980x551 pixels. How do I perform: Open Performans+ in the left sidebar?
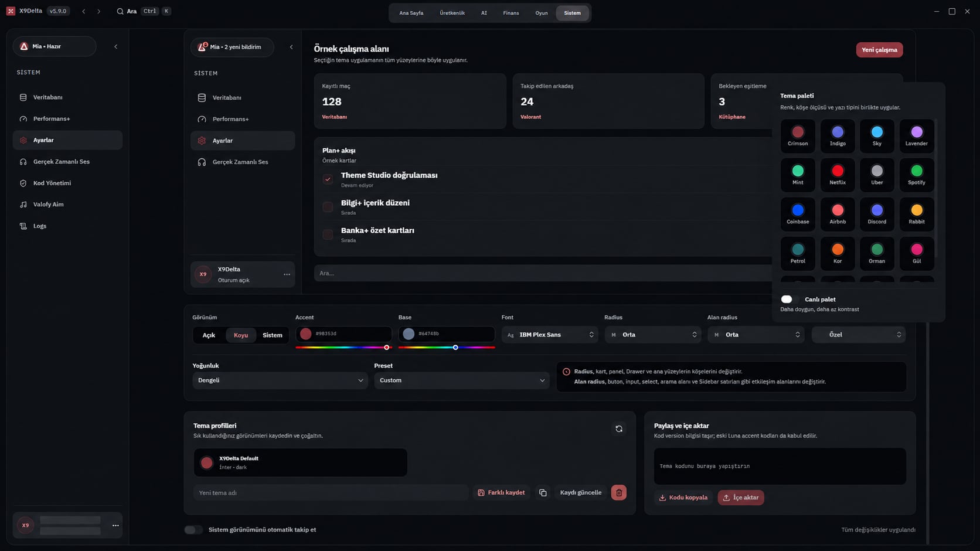pos(67,119)
